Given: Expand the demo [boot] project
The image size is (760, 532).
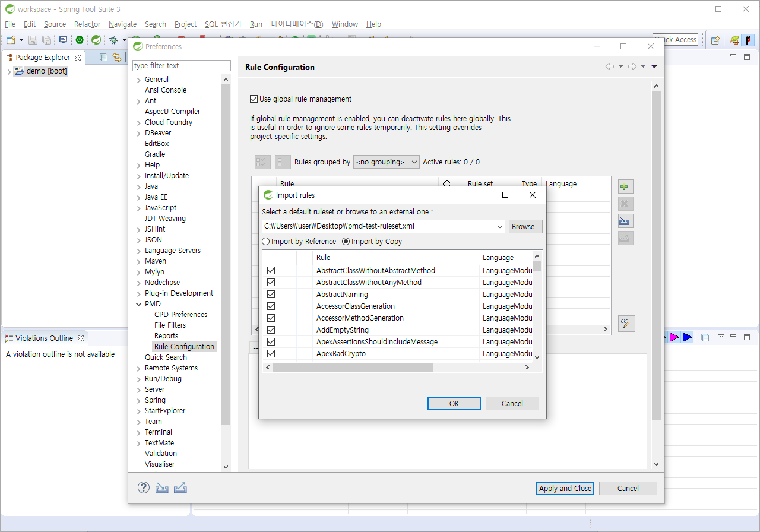Looking at the screenshot, I should click(x=9, y=71).
